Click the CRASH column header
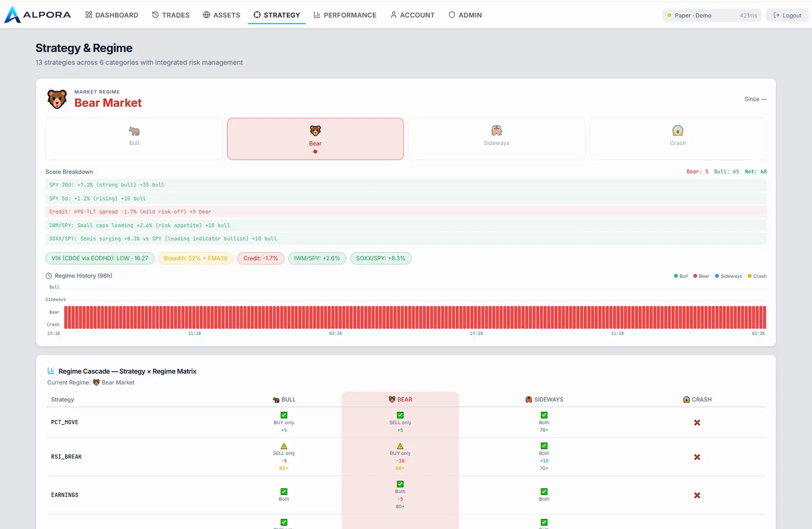The width and height of the screenshot is (812, 529). 697,400
